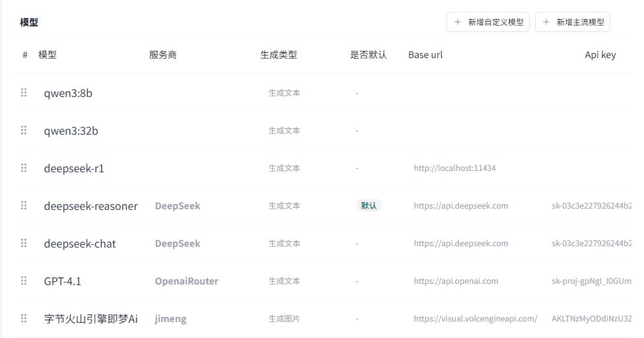Click the drag handle for qwen3:32b row
Viewport: 644px width, 338px height.
tap(24, 130)
